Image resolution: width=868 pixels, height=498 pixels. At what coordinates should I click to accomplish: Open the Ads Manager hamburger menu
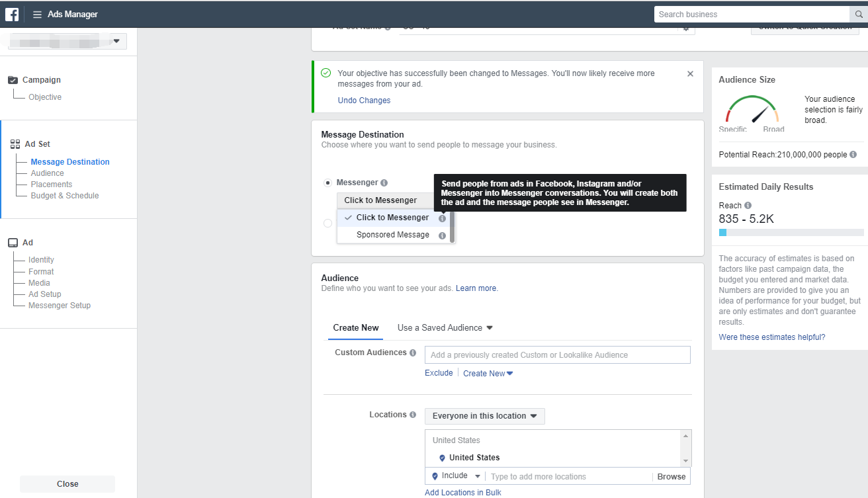[x=37, y=15]
